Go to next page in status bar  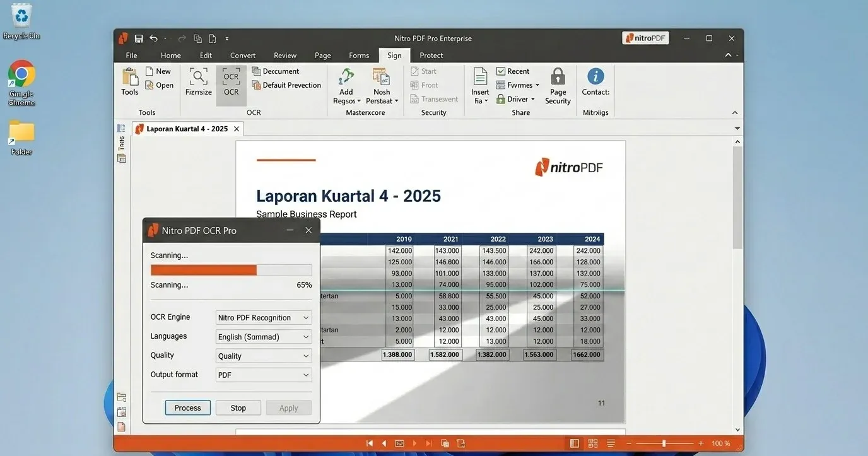[414, 443]
